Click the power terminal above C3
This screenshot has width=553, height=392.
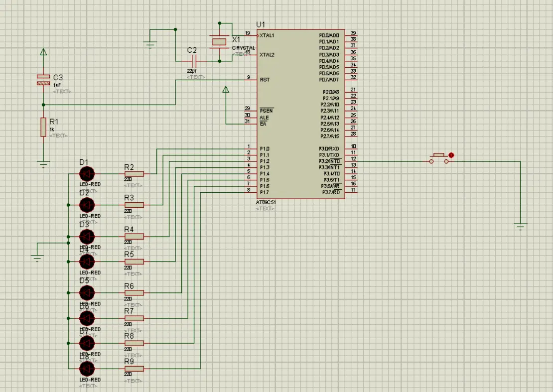point(43,52)
